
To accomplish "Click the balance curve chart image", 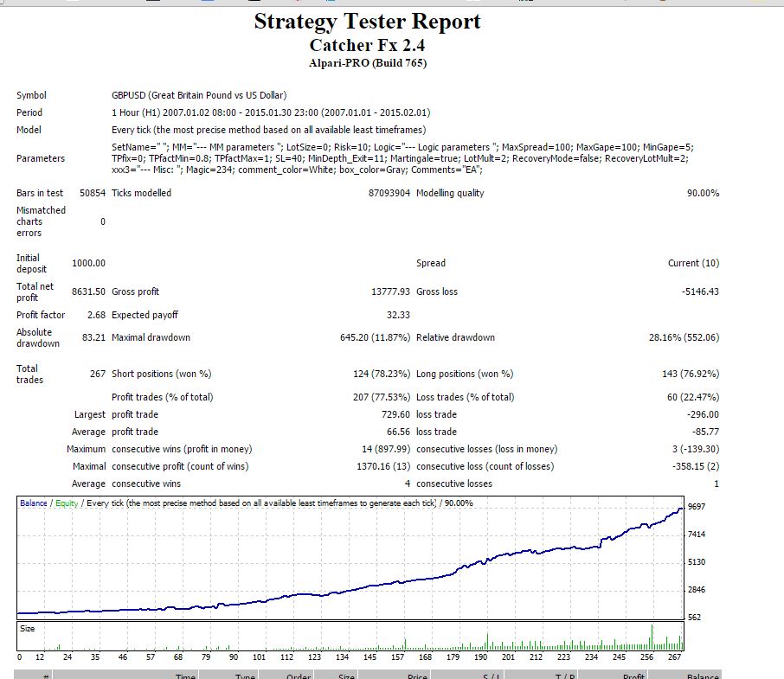I will [x=350, y=558].
